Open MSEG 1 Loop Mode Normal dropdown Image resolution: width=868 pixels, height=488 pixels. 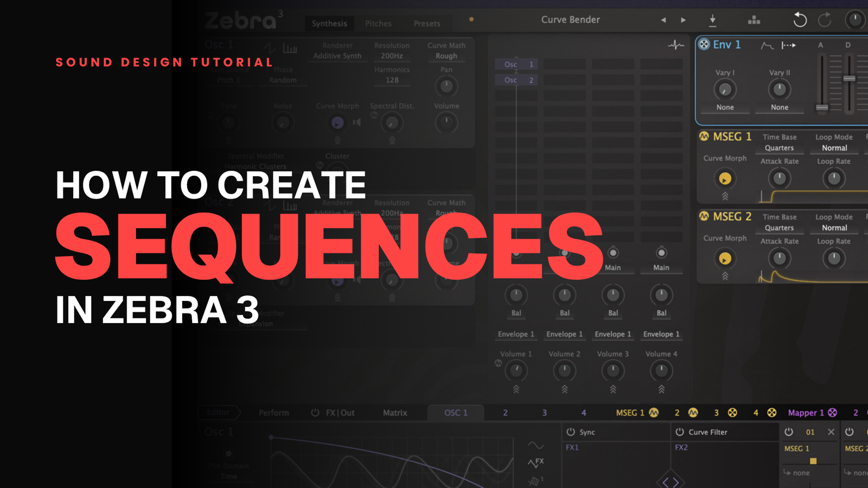coord(834,148)
